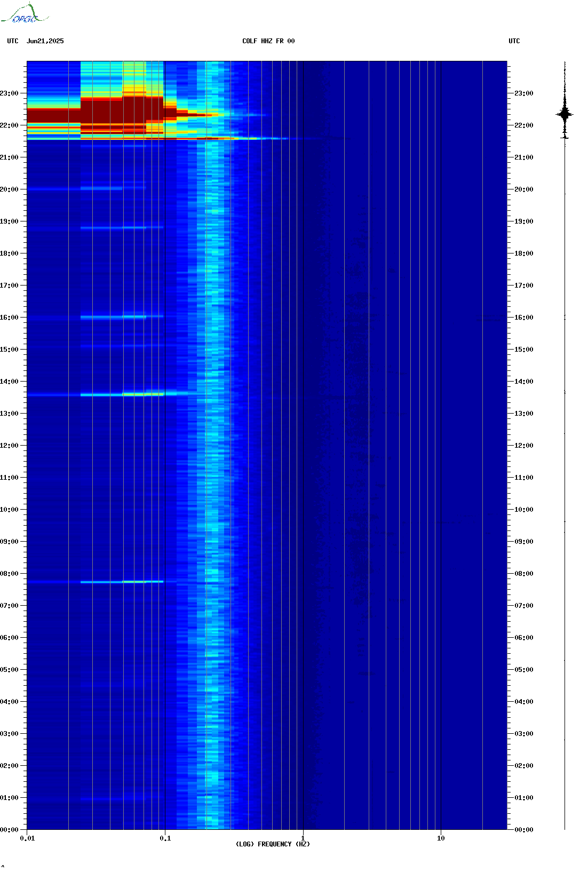Click 02:00 on the right time axis

pos(523,766)
